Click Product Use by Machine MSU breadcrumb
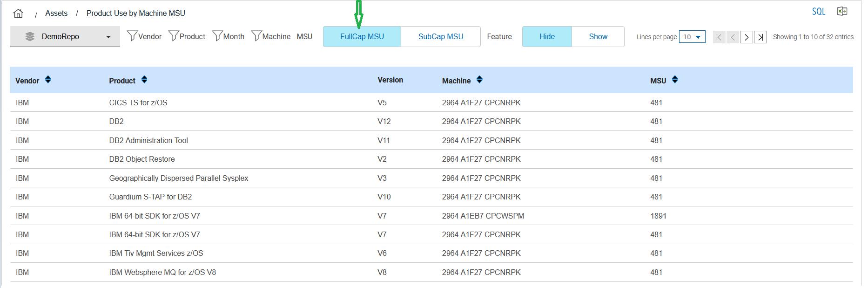This screenshot has height=288, width=868. tap(136, 13)
